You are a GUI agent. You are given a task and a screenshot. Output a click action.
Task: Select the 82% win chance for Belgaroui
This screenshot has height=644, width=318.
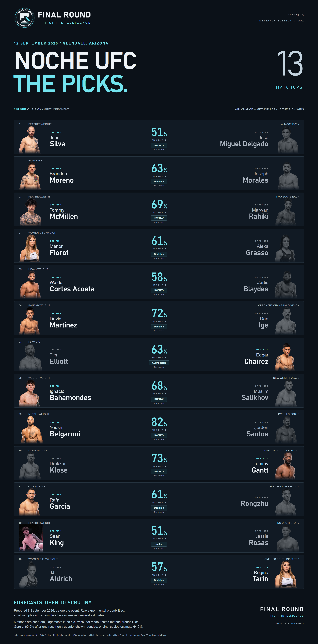(x=159, y=422)
